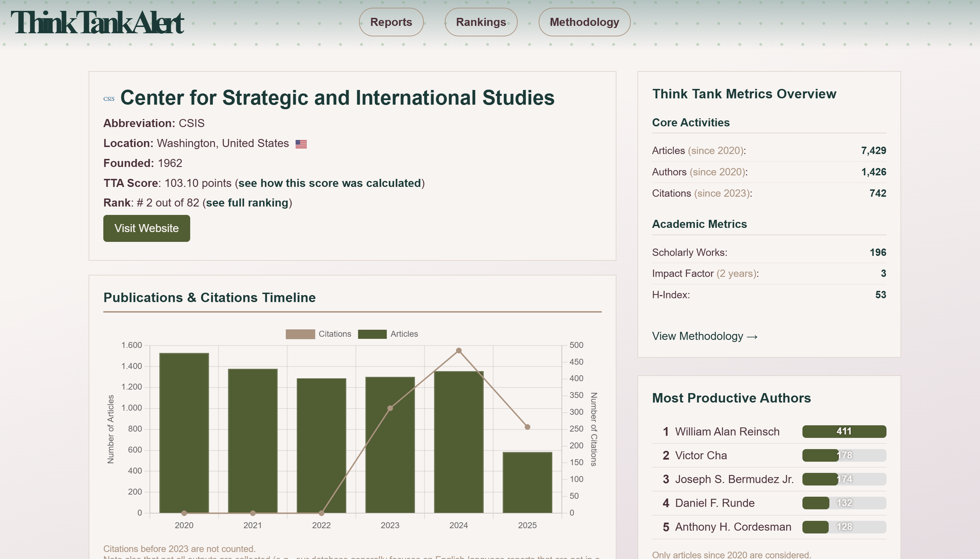Open the Rankings nav item

481,22
